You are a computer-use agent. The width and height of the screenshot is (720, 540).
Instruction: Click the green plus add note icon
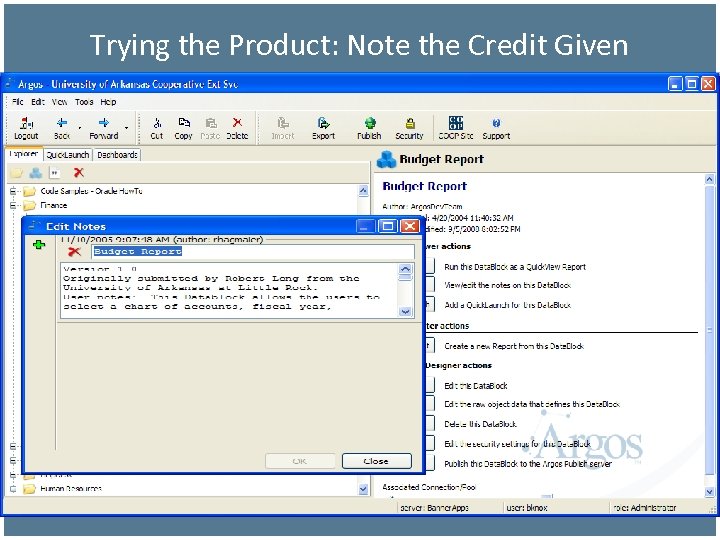pos(39,245)
